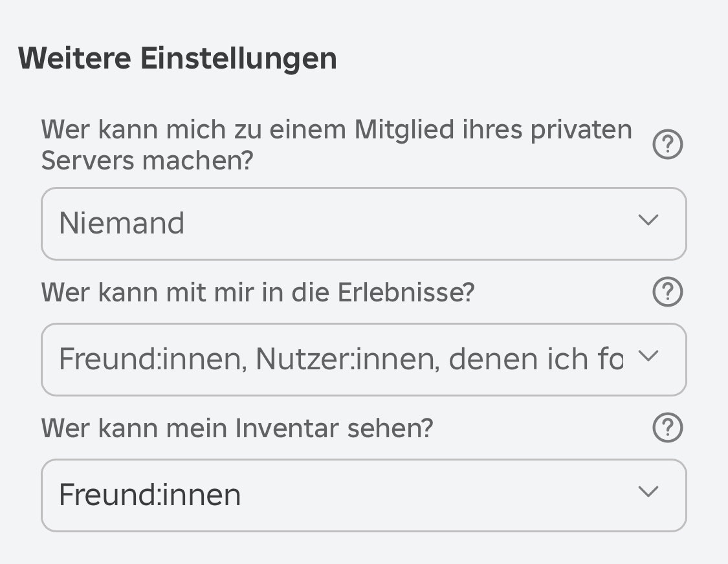Click label 'Wer kann mit mir in die Erlebnisse?'
The image size is (728, 564).
click(x=258, y=292)
